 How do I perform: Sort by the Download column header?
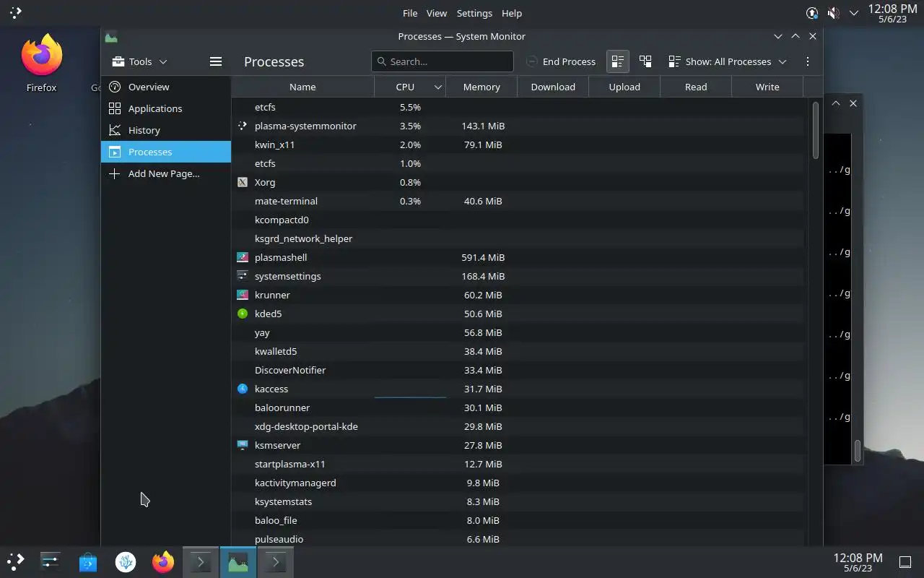coord(553,87)
